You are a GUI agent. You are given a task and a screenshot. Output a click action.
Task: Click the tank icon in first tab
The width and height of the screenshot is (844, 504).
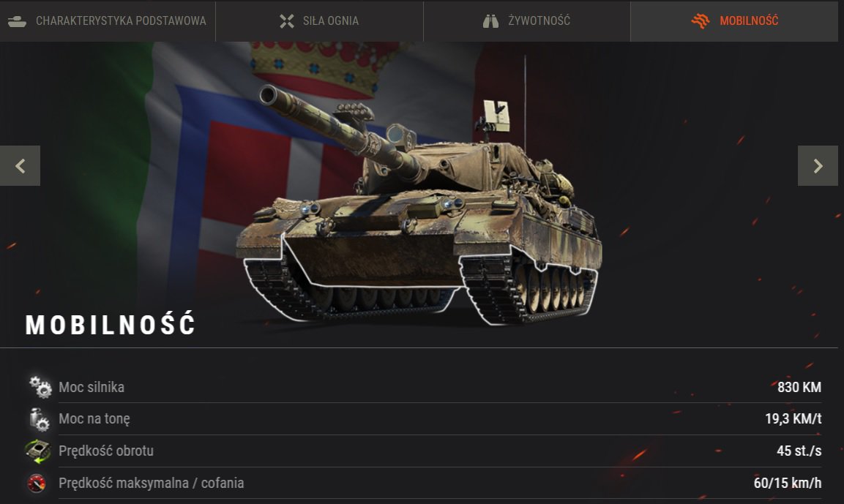click(18, 21)
